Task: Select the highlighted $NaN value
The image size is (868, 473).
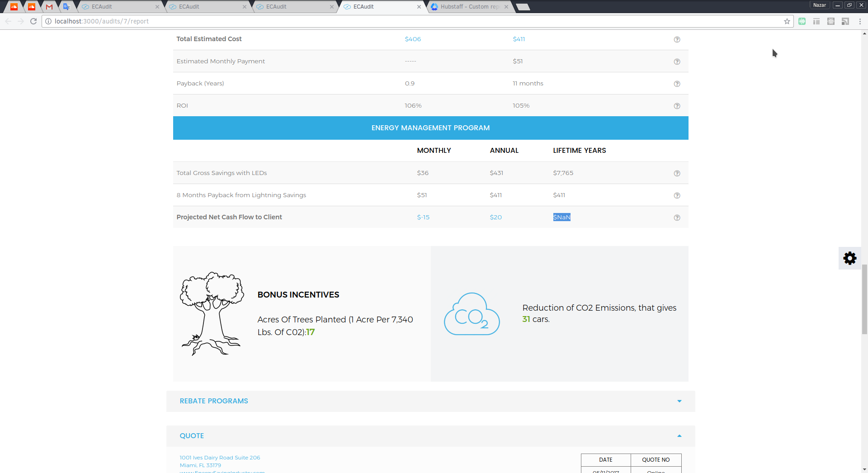Action: [562, 217]
